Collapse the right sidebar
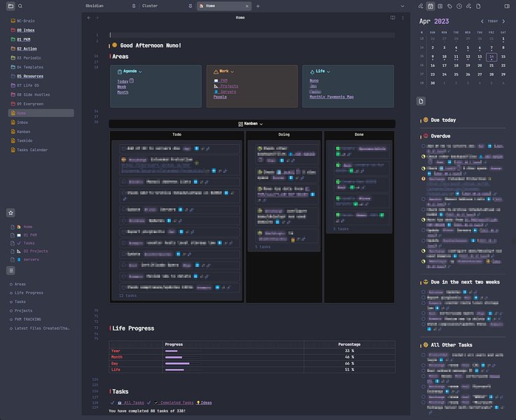This screenshot has height=420, width=516. [507, 6]
